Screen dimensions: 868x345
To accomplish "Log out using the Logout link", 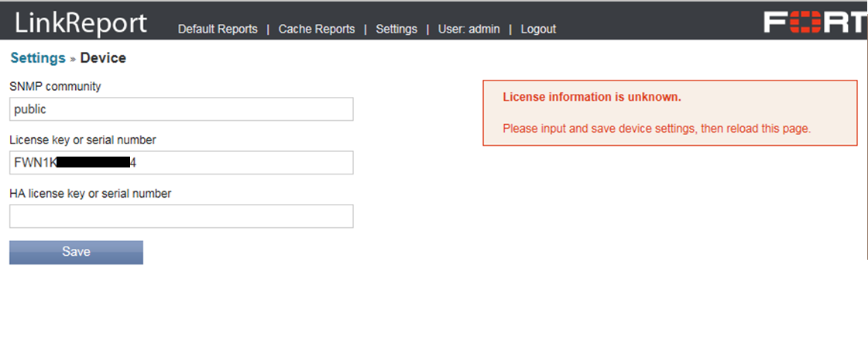I will [x=538, y=29].
